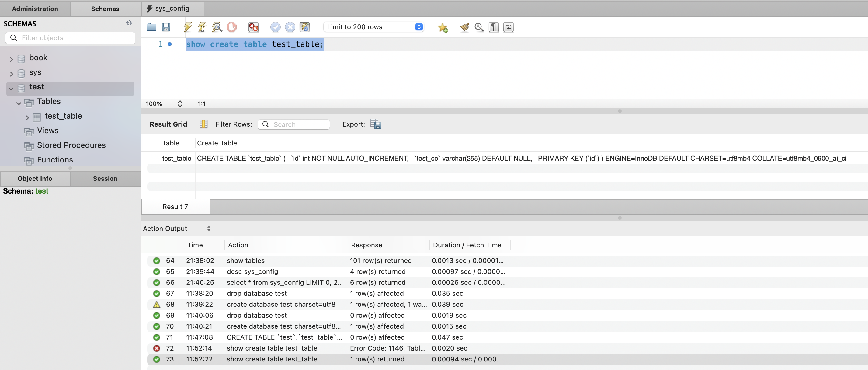Viewport: 868px width, 370px height.
Task: Toggle the word wrap icon in the toolbar
Action: click(x=508, y=27)
